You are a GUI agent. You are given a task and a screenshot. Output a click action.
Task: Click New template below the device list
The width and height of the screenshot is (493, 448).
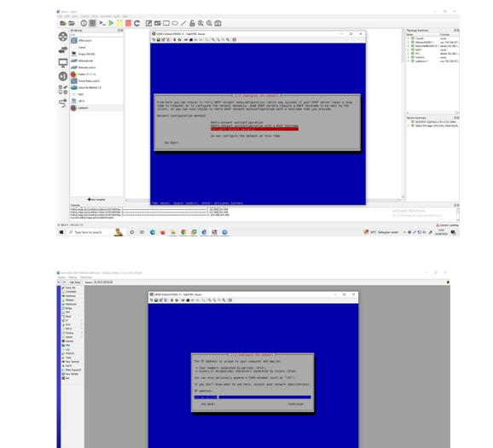pyautogui.click(x=96, y=200)
